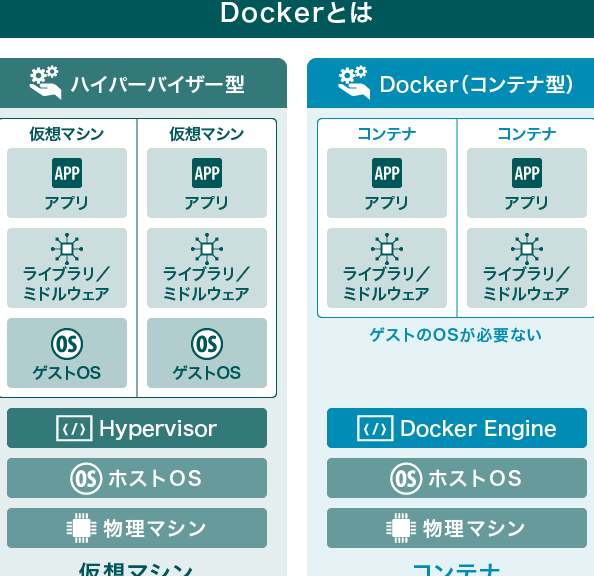Click the chip icon beside left 物理マシン

[x=81, y=528]
